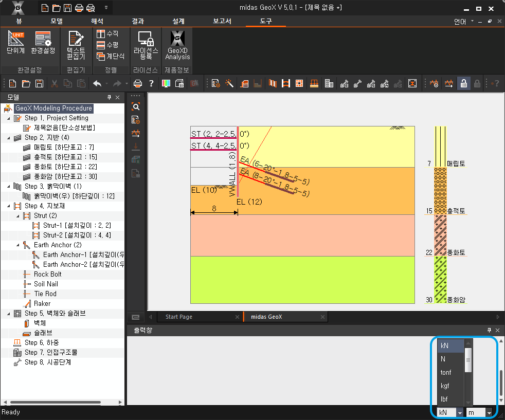Switch to the 해석 ribbon tab
The width and height of the screenshot is (505, 420).
(x=97, y=21)
